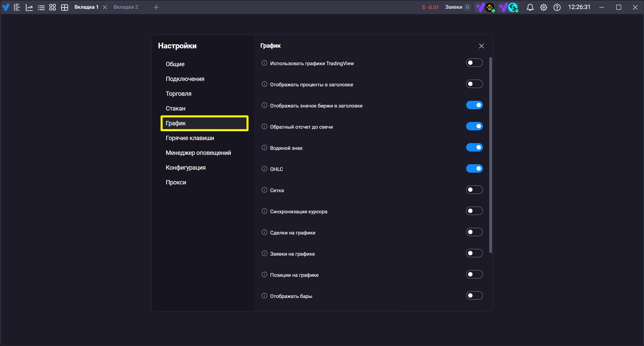Click info icon next to Использовать графики TradingView
The image size is (644, 346).
tap(264, 63)
